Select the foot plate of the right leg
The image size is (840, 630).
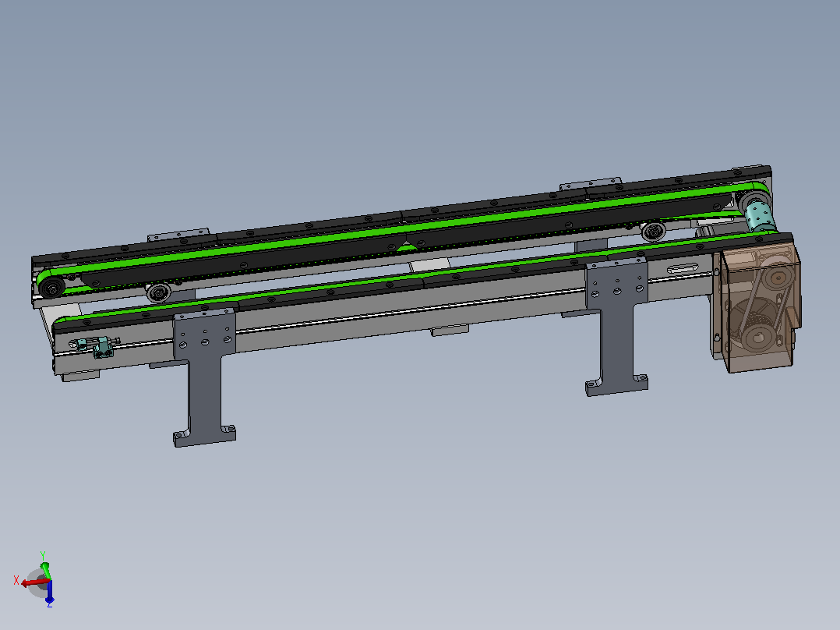coord(616,386)
